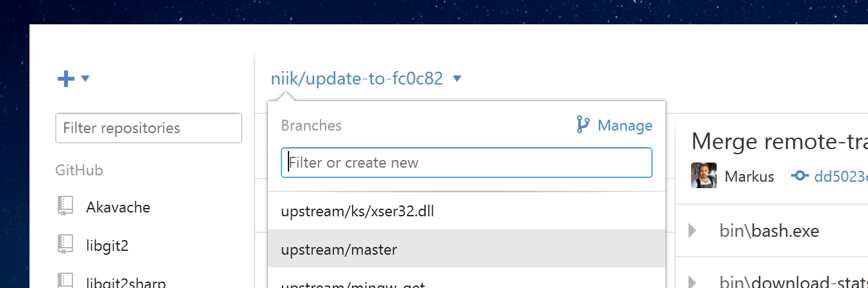Click Markus's avatar picture
The height and width of the screenshot is (288, 868).
point(704,175)
